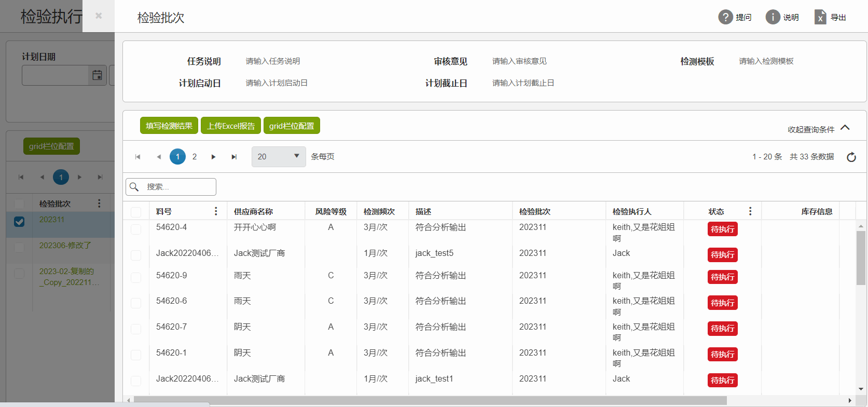Click the grid栏位配置 button in 检验批次 panel
This screenshot has width=868, height=407.
click(292, 126)
